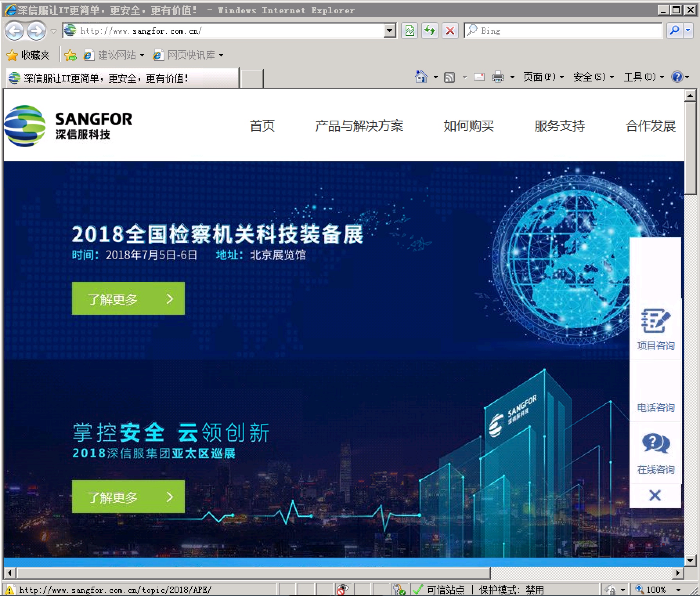Screen dimensions: 700x596
Task: Click the horizontal scrollbar thumb
Action: pos(253,573)
